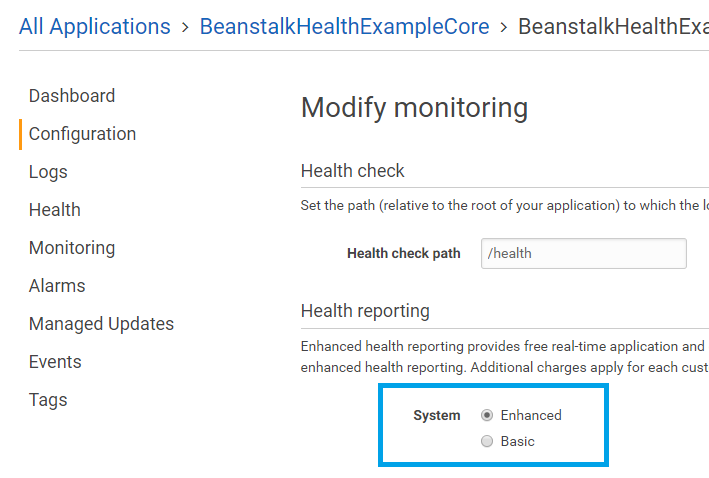
Task: Go to Managed Updates in the sidebar
Action: (101, 324)
